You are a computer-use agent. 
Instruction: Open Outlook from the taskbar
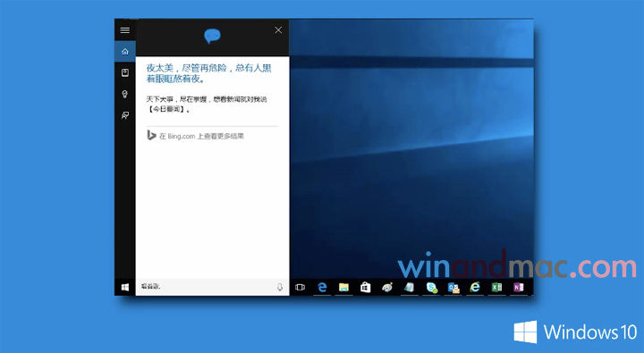[453, 288]
